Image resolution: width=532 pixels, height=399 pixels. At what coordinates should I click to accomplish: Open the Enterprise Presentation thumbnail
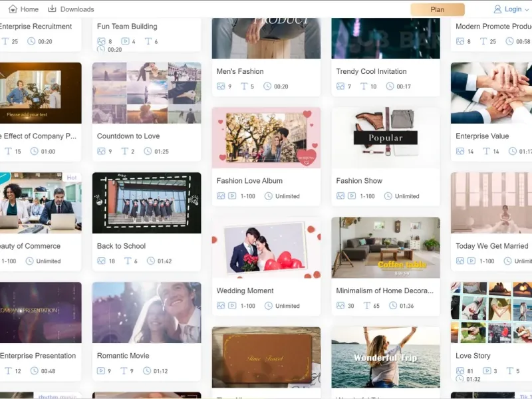click(x=41, y=313)
